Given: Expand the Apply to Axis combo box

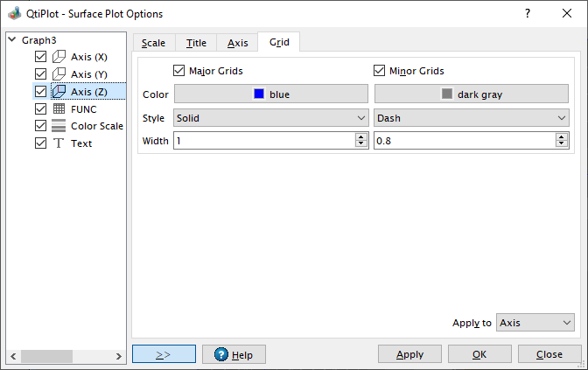Looking at the screenshot, I should [x=535, y=323].
